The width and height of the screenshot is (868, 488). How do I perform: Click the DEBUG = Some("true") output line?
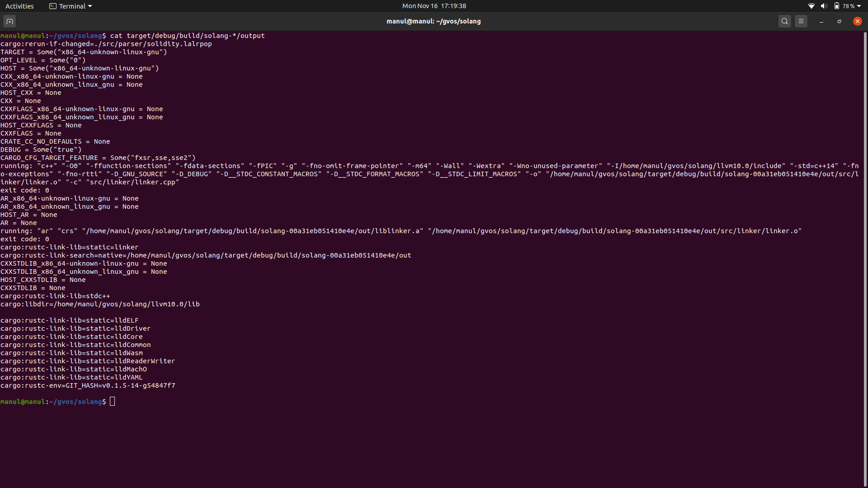point(41,150)
